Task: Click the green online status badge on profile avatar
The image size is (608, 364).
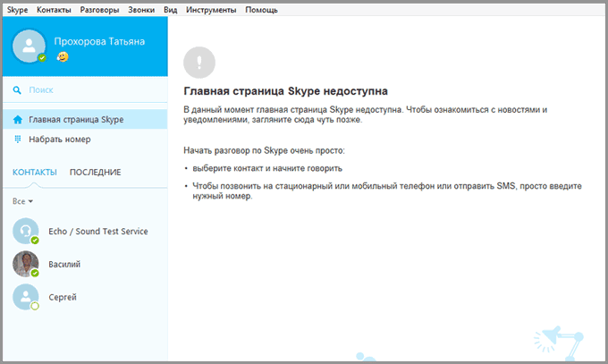Action: [42, 58]
